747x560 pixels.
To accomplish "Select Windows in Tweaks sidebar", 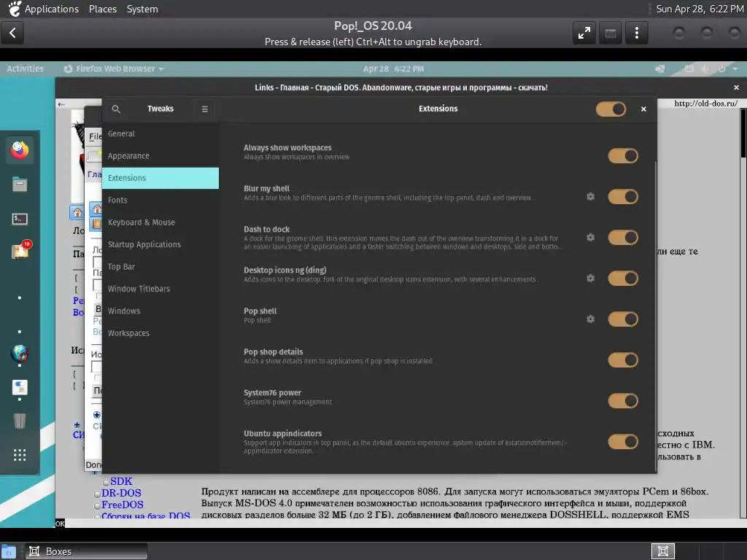I will point(160,311).
